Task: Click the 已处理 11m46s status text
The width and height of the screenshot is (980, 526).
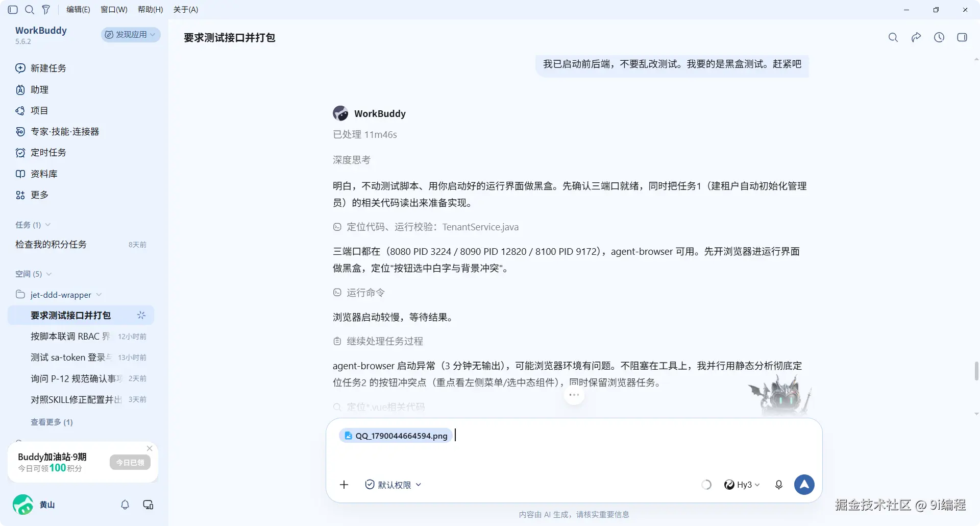Action: (x=365, y=135)
